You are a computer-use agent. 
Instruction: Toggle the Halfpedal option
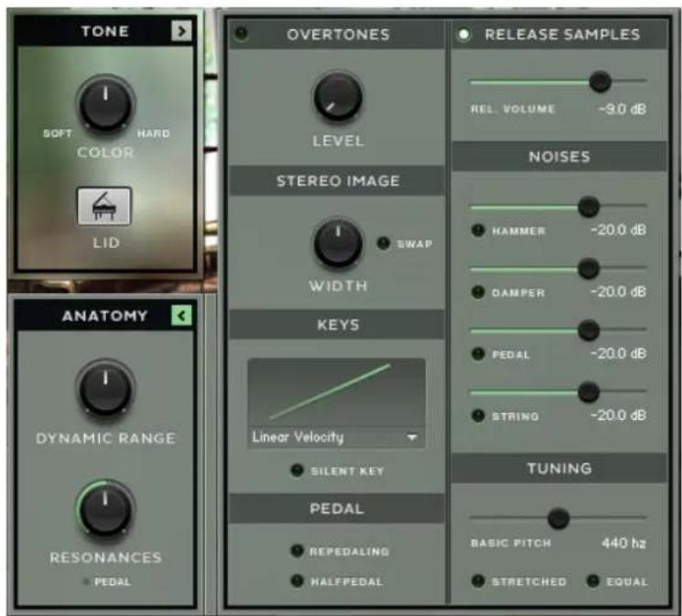[298, 581]
